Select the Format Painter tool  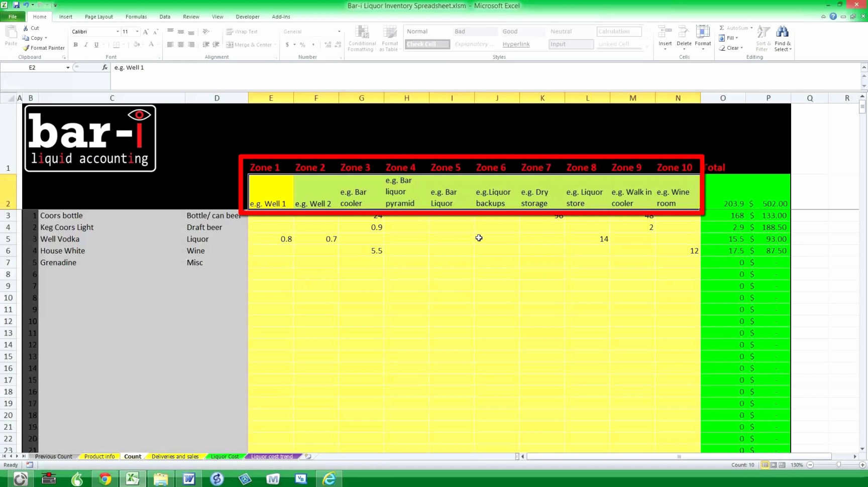click(43, 48)
